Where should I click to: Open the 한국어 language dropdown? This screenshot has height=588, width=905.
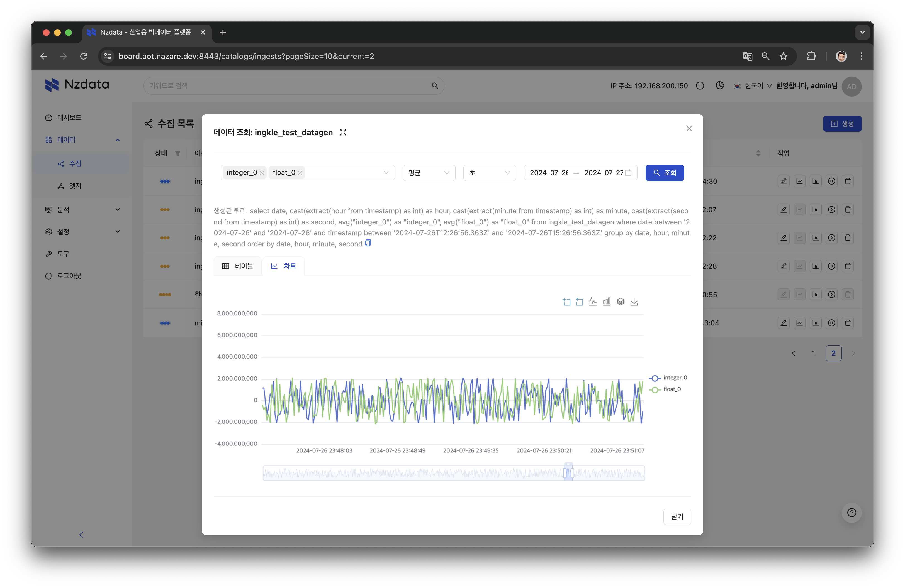(753, 86)
